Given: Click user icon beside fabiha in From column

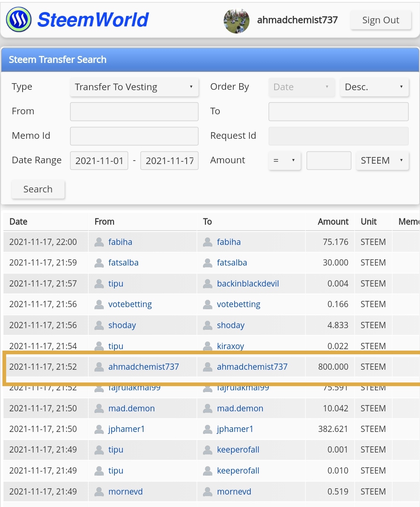Looking at the screenshot, I should tap(99, 242).
